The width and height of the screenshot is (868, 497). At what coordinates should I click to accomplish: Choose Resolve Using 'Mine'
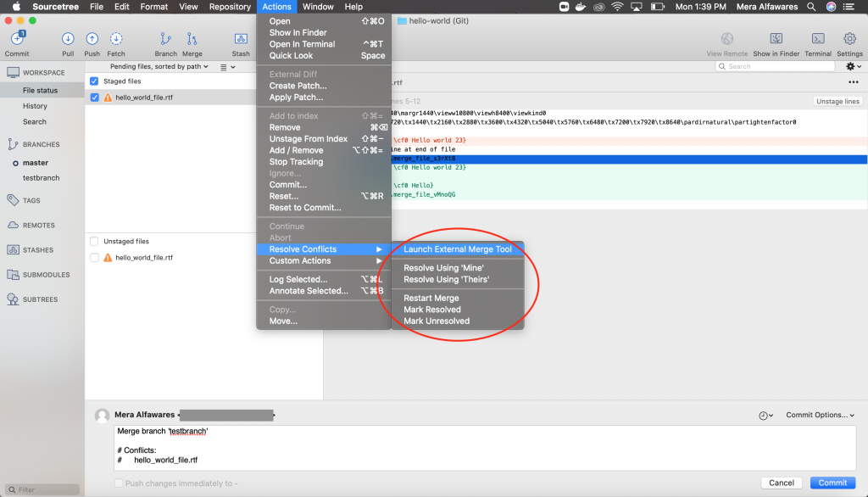[x=443, y=268]
